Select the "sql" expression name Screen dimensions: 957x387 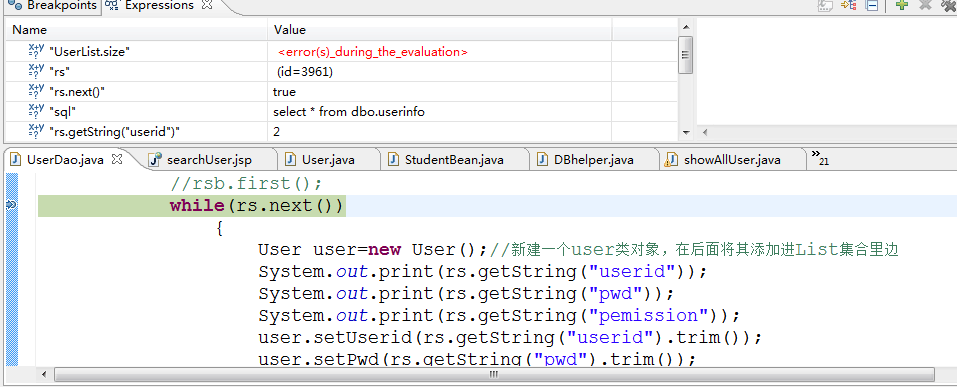[x=62, y=112]
